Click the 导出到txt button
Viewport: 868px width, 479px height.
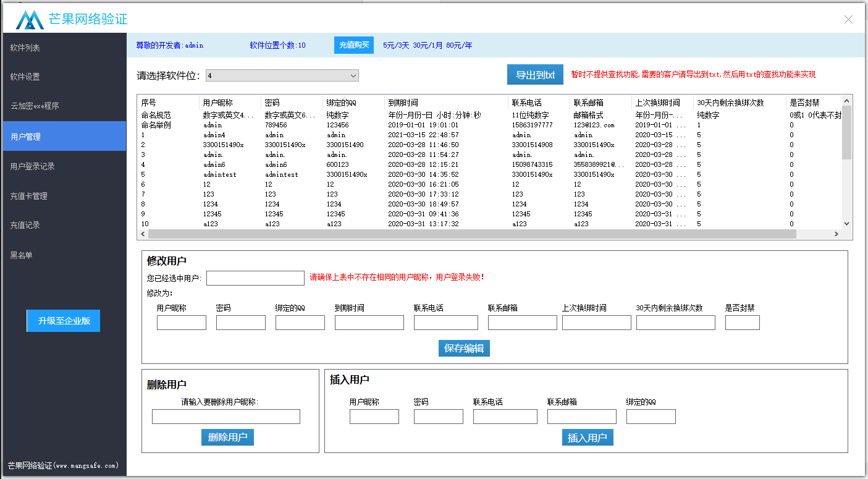535,75
